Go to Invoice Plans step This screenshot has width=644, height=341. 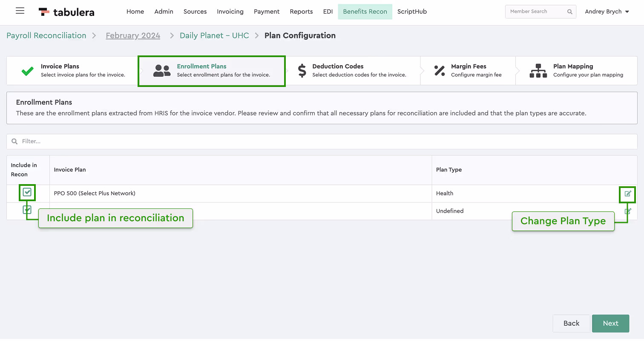tap(72, 71)
